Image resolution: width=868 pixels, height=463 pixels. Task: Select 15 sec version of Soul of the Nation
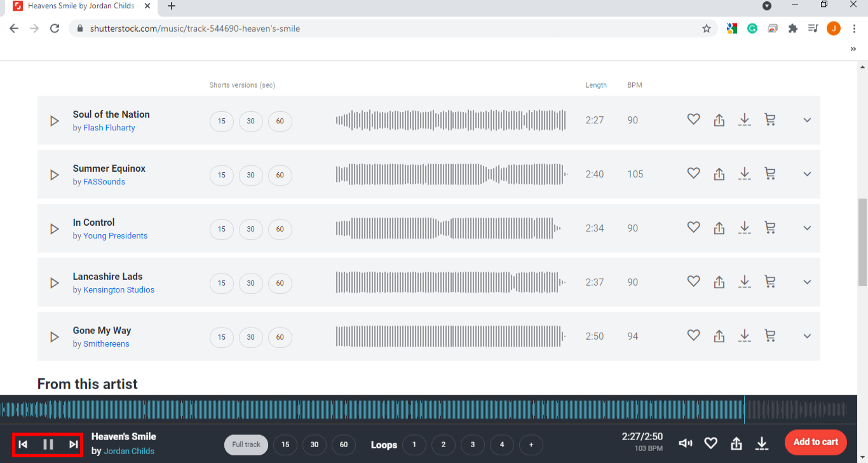click(x=222, y=121)
